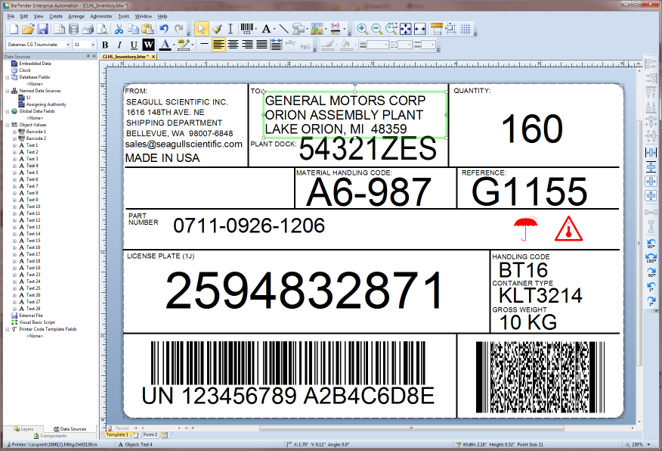Select the quantity value 160 on label

pyautogui.click(x=532, y=128)
